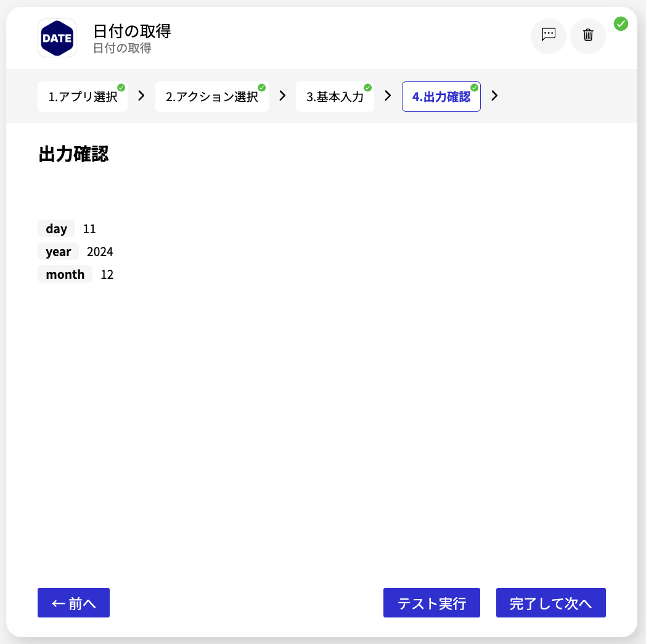Click chevron after 3.基本入力 step
646x644 pixels.
click(388, 96)
